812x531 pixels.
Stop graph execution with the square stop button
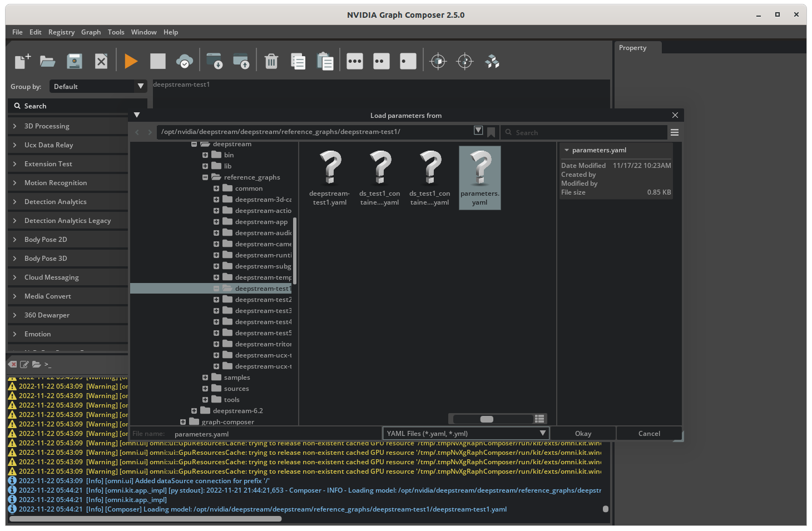tap(158, 61)
